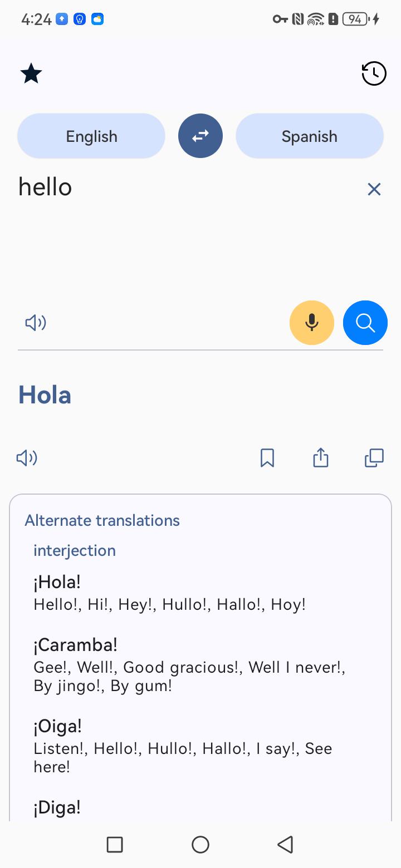Tap the Android back navigation button
401x868 pixels.
[x=285, y=845]
